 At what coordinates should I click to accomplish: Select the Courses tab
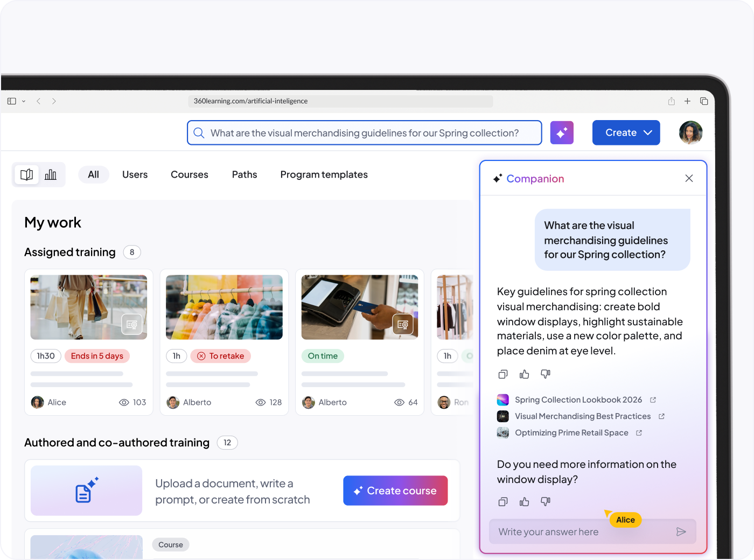190,174
